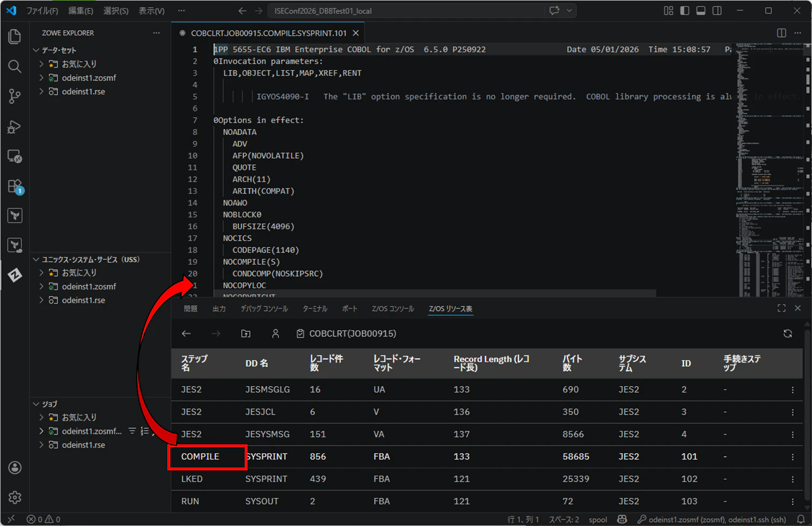Click the スペース: 2 indentation status item
The height and width of the screenshot is (526, 812).
564,520
